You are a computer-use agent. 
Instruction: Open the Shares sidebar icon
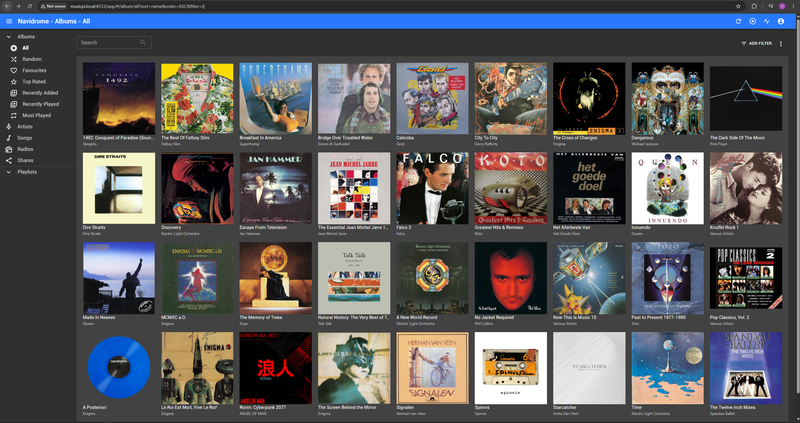[9, 160]
